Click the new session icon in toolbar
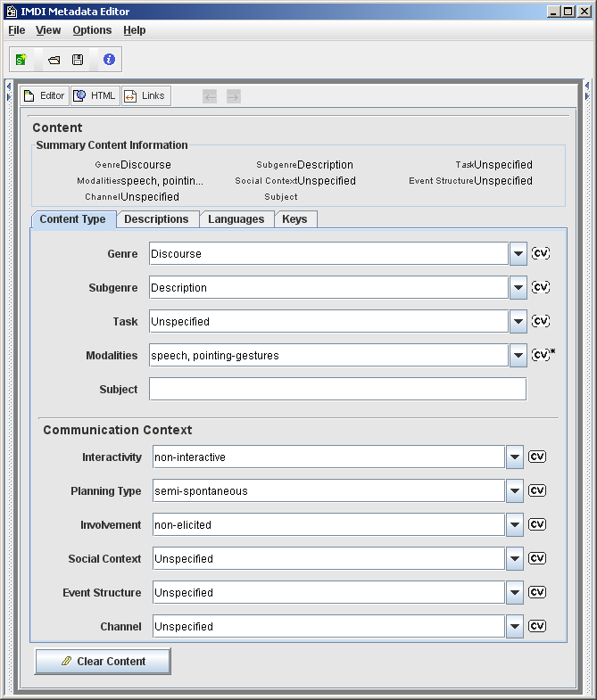597x700 pixels. click(21, 60)
